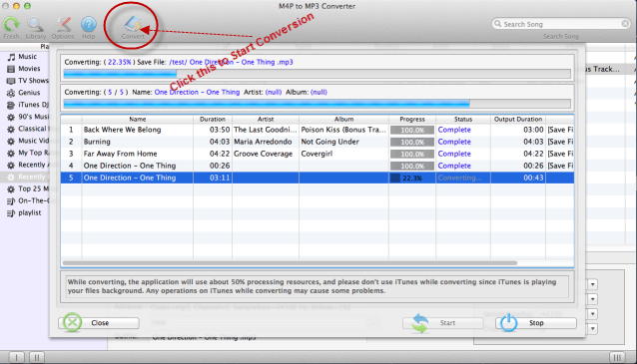The image size is (637, 364).
Task: Open the fourth dropdown arrow in the background settings
Action: pyautogui.click(x=592, y=329)
